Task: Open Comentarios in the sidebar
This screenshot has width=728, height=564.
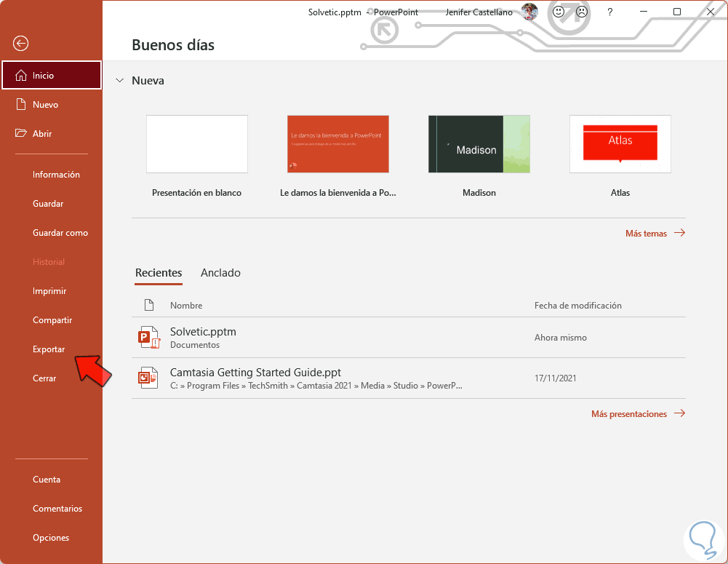Action: pyautogui.click(x=57, y=509)
